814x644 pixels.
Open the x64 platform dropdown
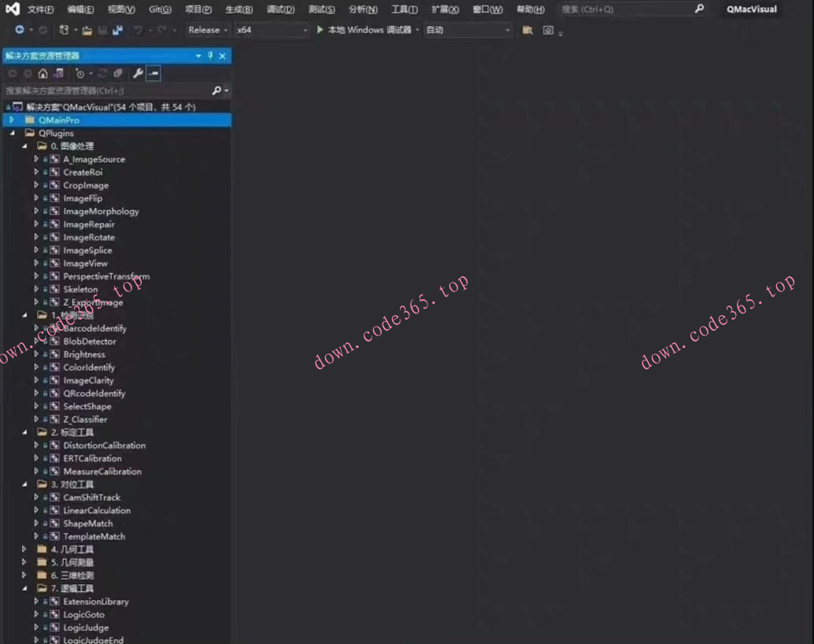272,30
